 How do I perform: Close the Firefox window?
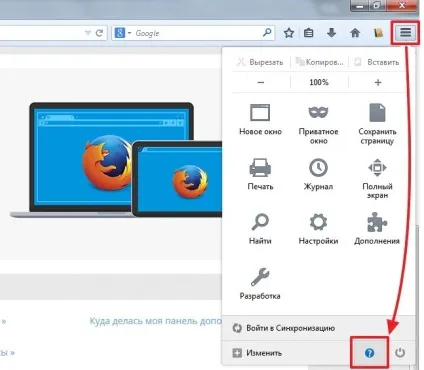click(x=402, y=5)
